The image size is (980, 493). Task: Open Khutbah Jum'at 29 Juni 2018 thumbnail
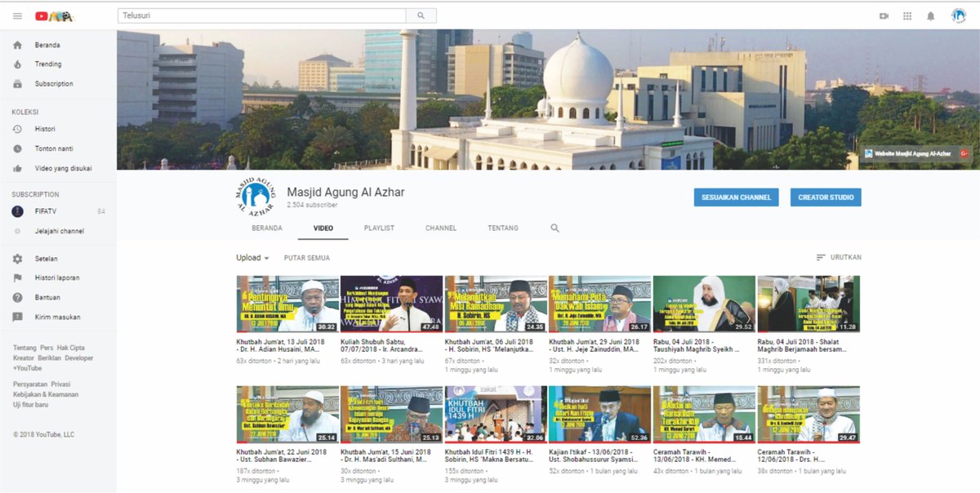click(600, 304)
